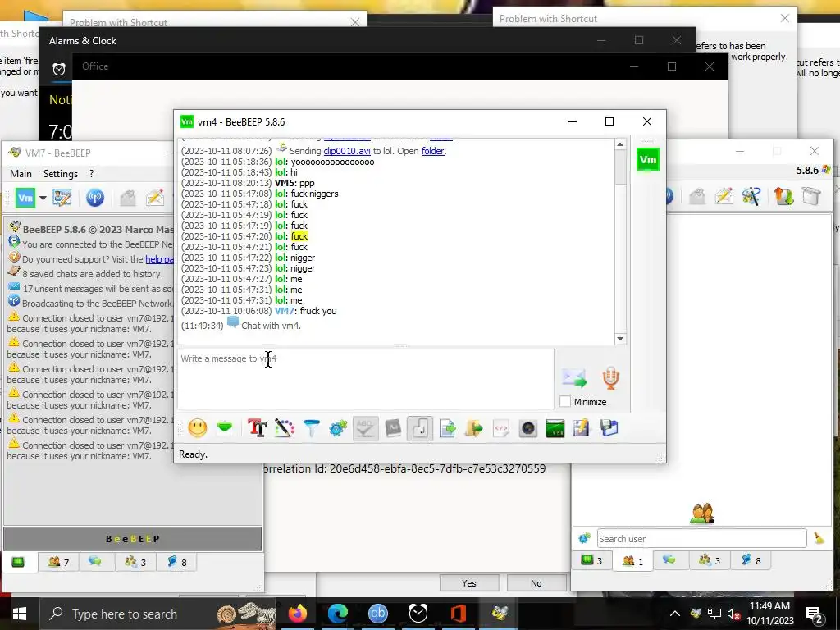Click the Search user field in right window
Screen dimensions: 840x630
[701, 538]
